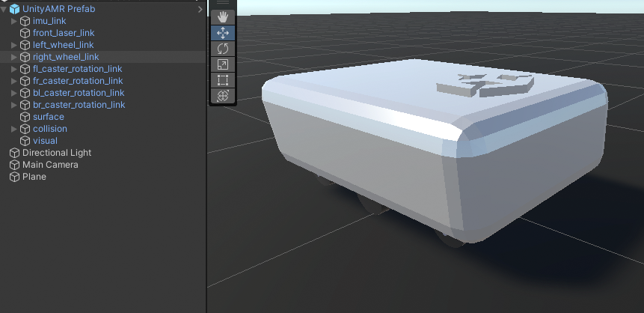Expand the fr_caster_rotation_link node

coord(14,81)
